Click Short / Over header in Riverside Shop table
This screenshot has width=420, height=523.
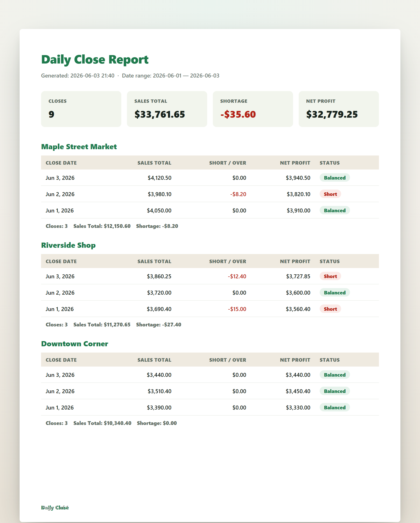click(227, 261)
